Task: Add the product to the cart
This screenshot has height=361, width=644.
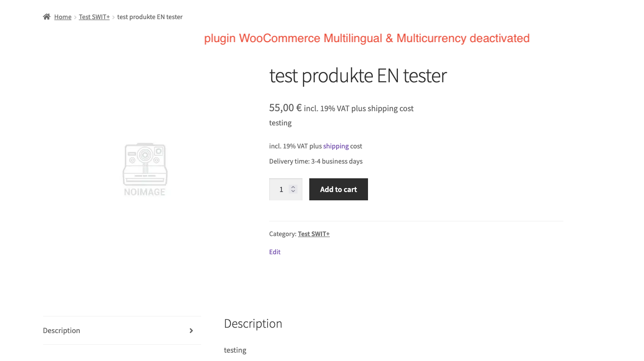Action: point(339,189)
